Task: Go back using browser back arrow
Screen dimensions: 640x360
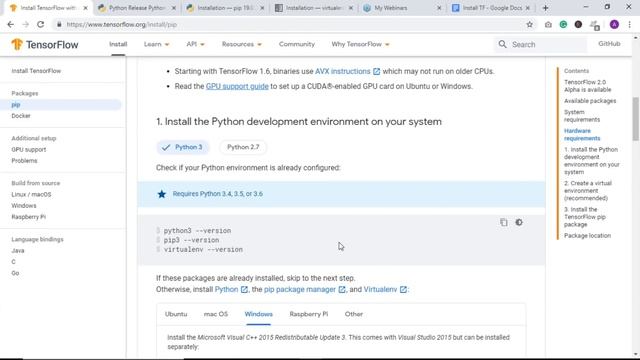Action: click(11, 24)
